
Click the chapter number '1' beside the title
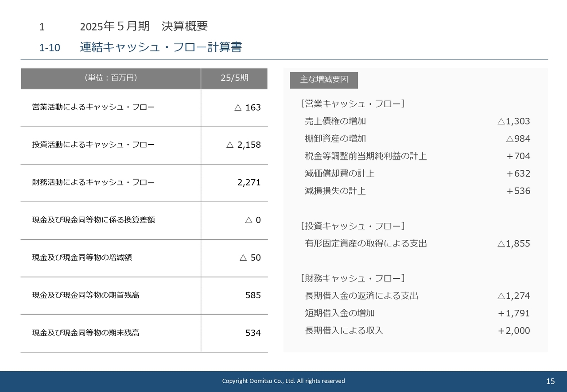[x=42, y=27]
